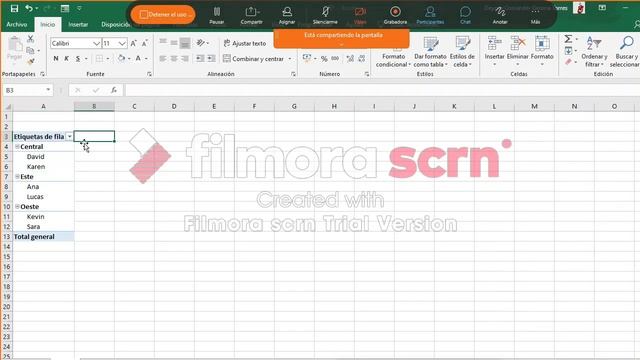Collapse the Este group

click(17, 177)
